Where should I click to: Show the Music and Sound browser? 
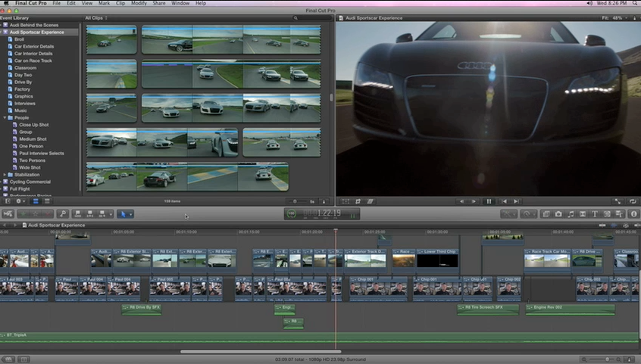tap(571, 213)
